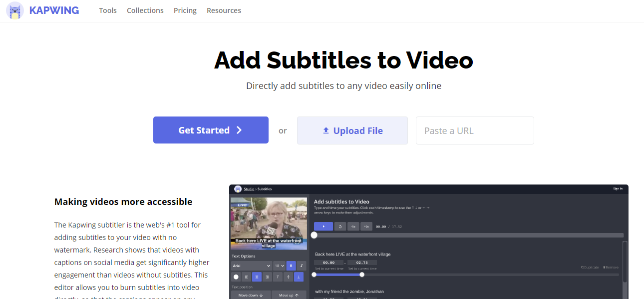Open the Collections menu
Screen dimensions: 644x299
[x=145, y=10]
